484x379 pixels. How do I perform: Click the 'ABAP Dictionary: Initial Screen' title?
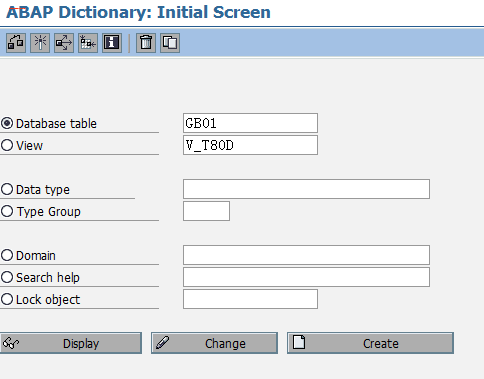tap(138, 12)
